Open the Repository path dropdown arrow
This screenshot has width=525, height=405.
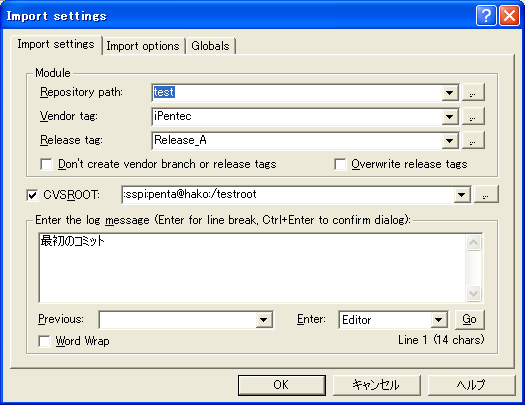click(x=450, y=93)
